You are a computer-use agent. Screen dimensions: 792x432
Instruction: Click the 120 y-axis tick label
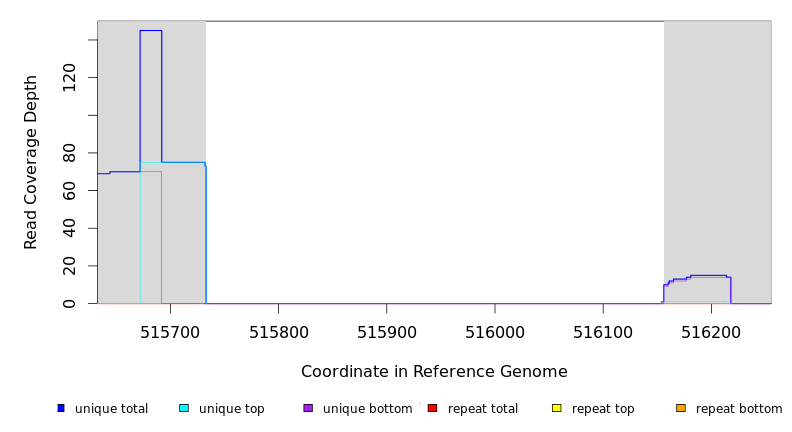pos(69,78)
